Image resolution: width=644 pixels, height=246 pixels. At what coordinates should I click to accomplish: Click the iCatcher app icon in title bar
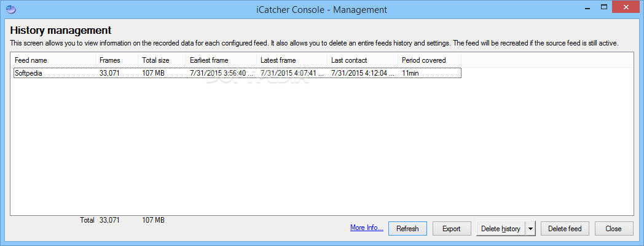pos(12,9)
